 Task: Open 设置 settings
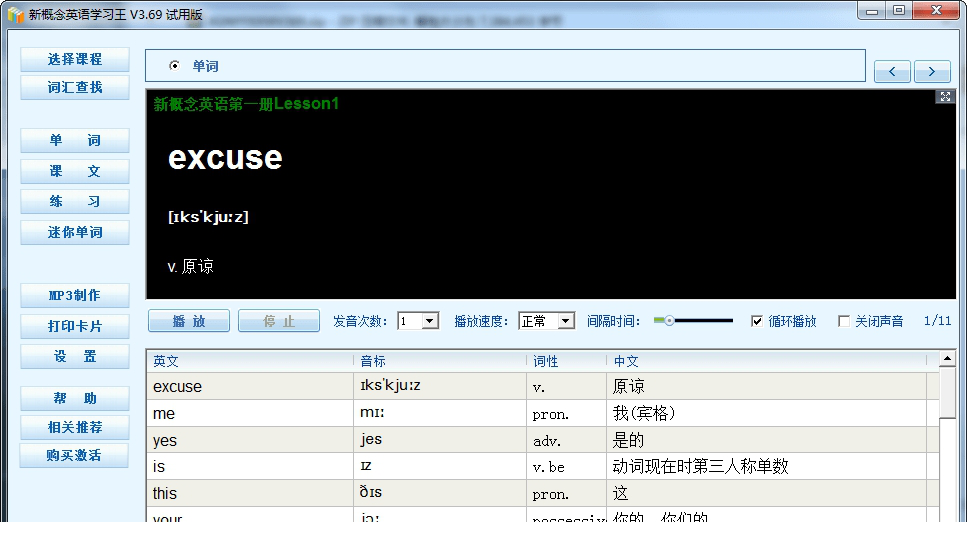pos(75,356)
